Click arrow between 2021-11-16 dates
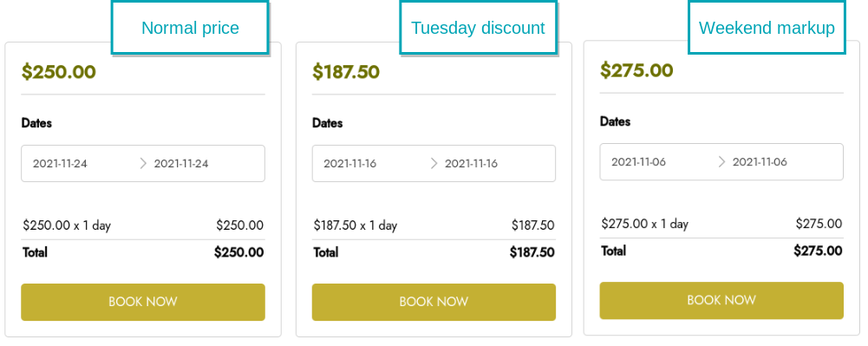Viewport: 868px width, 346px height. tap(434, 163)
